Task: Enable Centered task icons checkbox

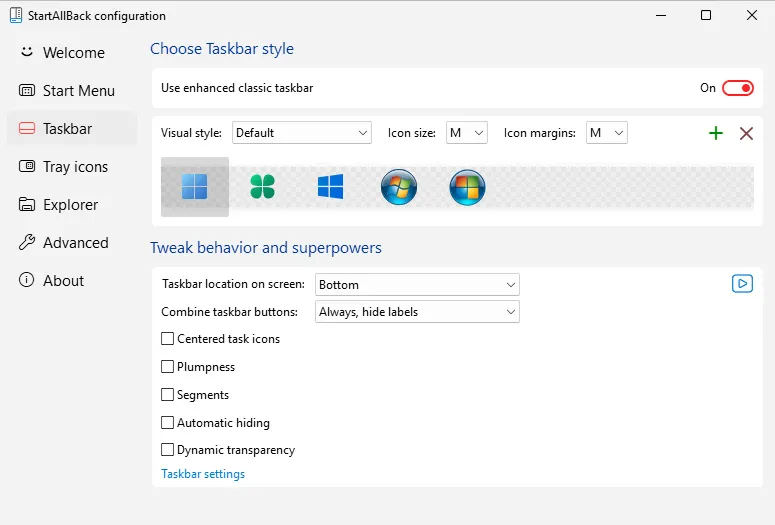Action: pos(168,339)
